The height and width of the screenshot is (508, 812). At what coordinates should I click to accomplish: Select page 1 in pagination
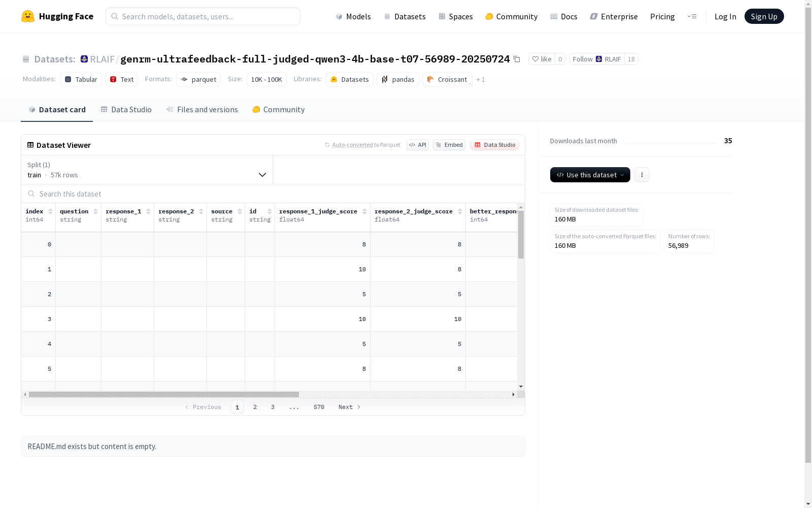click(x=237, y=407)
